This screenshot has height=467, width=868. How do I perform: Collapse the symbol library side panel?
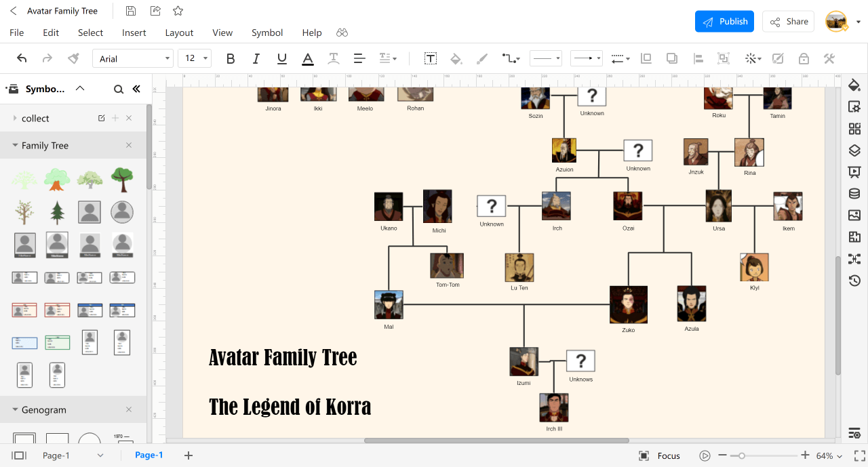pos(136,89)
